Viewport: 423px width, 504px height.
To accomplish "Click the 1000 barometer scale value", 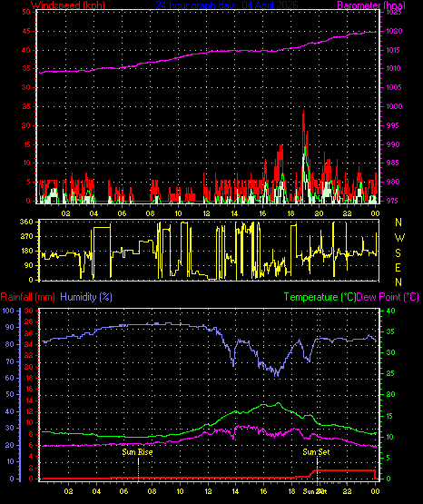I will [x=394, y=106].
